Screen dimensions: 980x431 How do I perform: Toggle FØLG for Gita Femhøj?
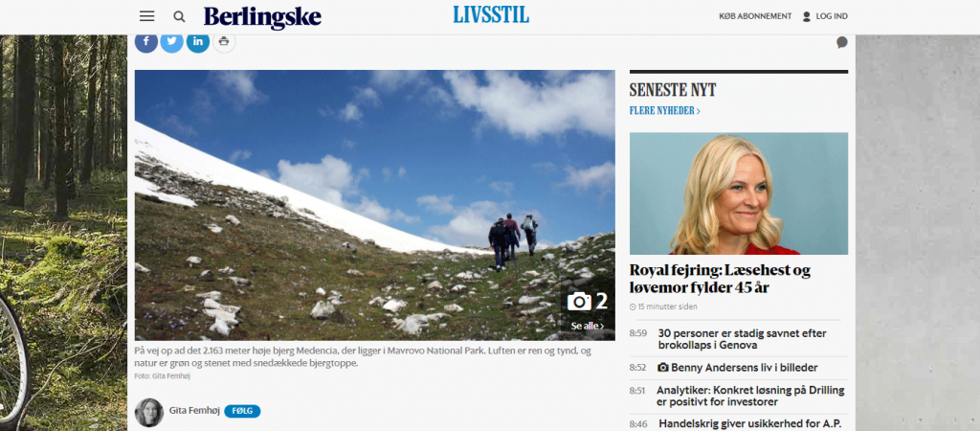[x=242, y=411]
